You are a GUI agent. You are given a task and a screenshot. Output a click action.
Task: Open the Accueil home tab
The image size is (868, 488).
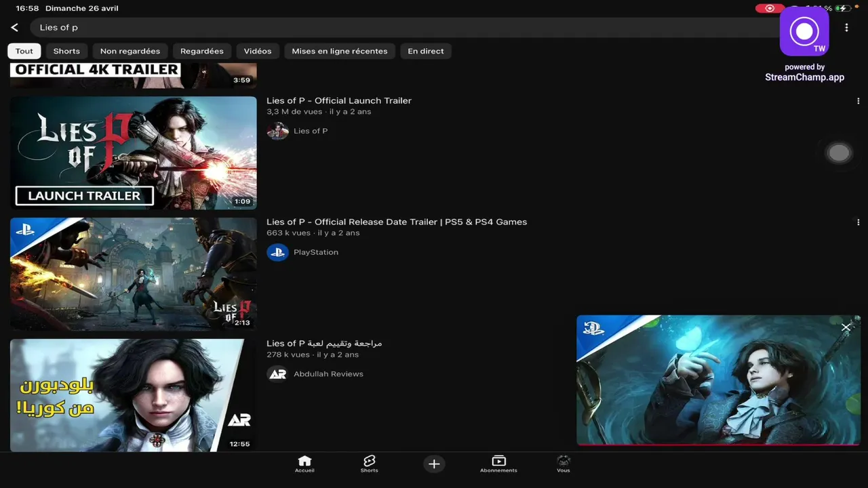[304, 464]
